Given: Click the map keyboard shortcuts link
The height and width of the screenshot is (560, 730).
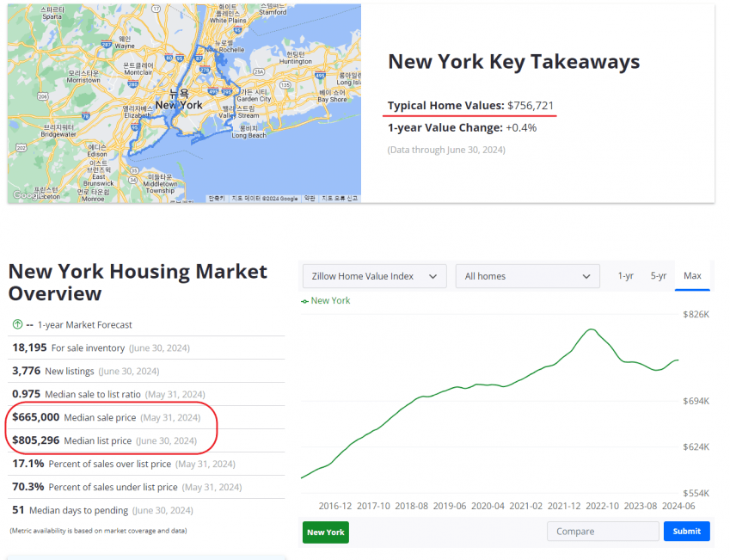Looking at the screenshot, I should point(217,198).
